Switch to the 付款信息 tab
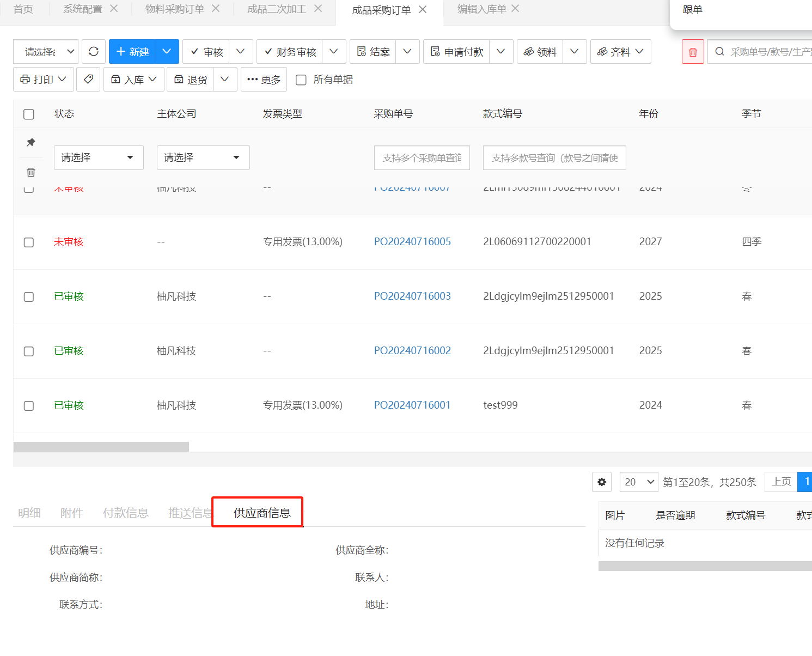The image size is (812, 656). point(126,513)
